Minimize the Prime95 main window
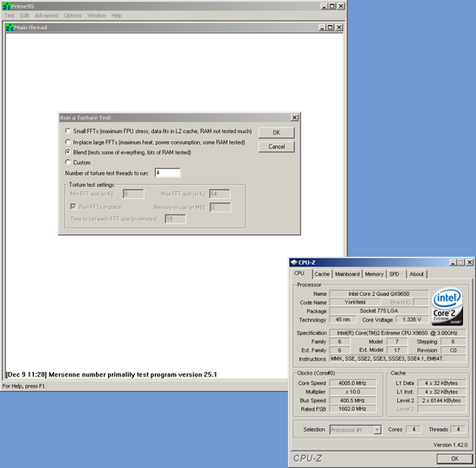Viewport: 476px width, 468px height. 325,6
